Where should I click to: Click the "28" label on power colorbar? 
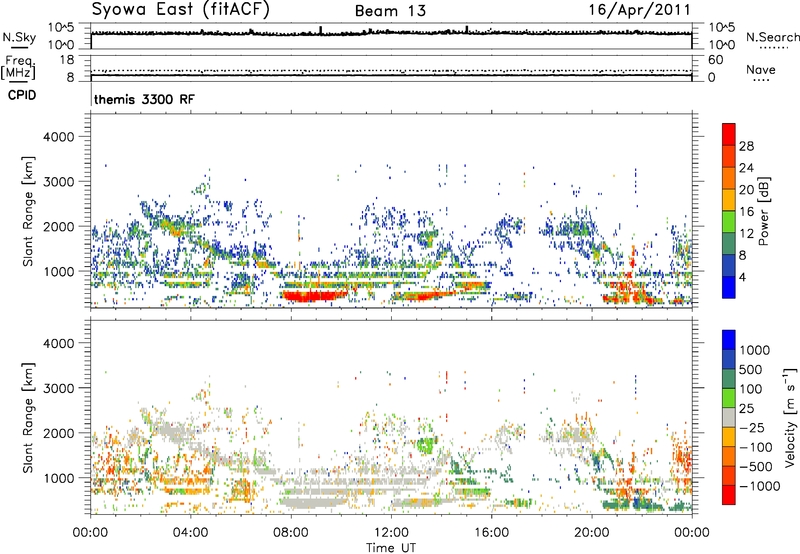[x=746, y=146]
